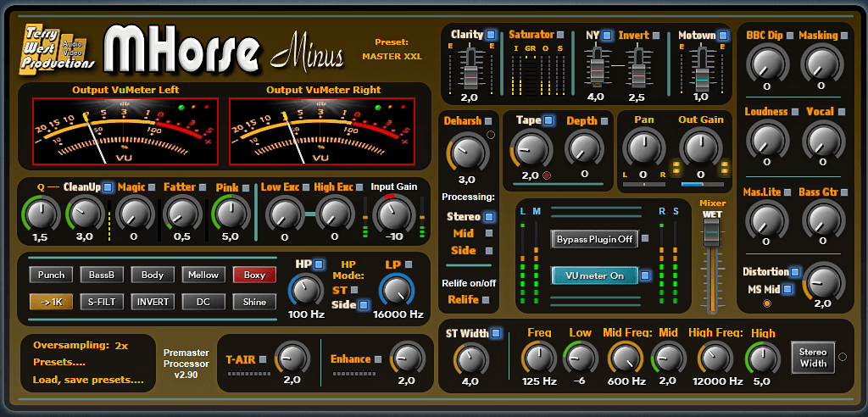Click the Masking knob
The width and height of the screenshot is (868, 417).
pyautogui.click(x=821, y=63)
